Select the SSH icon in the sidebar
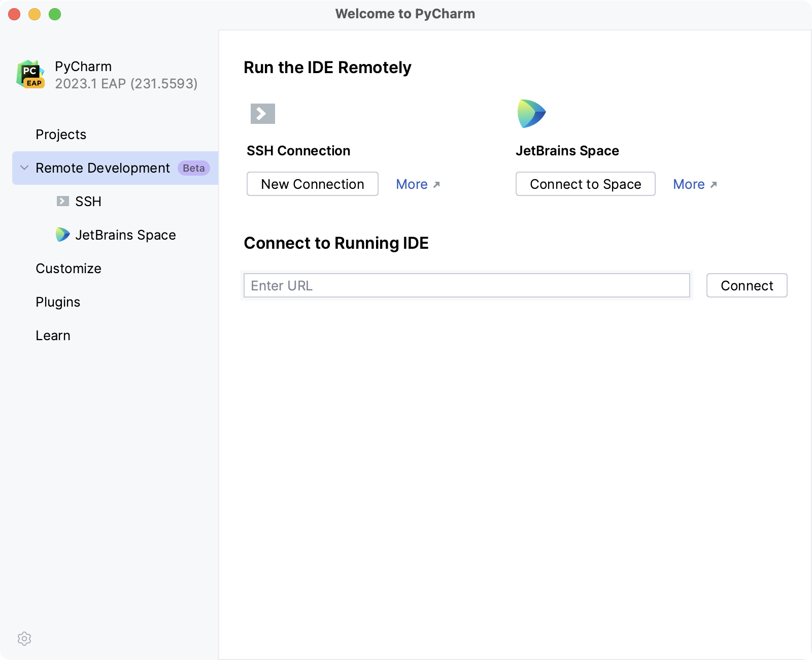 (62, 201)
